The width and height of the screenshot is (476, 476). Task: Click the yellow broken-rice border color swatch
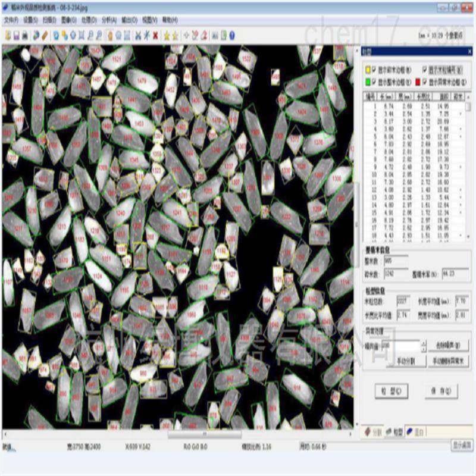tap(368, 70)
